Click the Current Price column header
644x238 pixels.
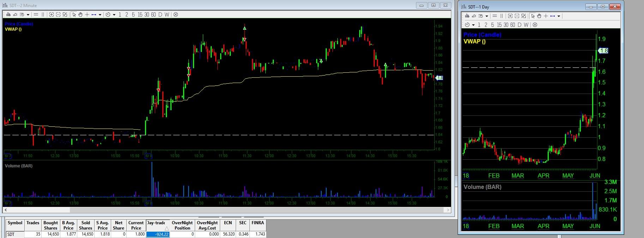point(136,225)
